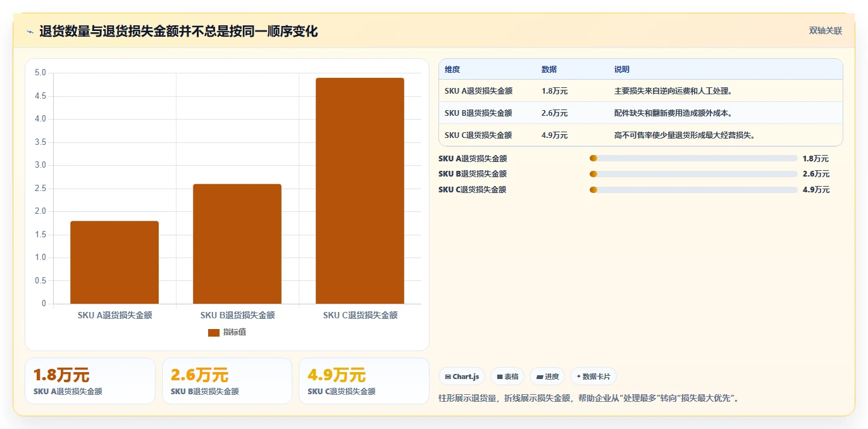Click the 表格 tag chip

point(507,376)
